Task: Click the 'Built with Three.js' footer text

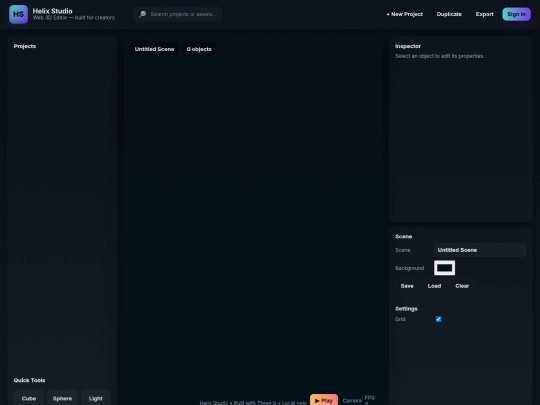Action: (255, 403)
